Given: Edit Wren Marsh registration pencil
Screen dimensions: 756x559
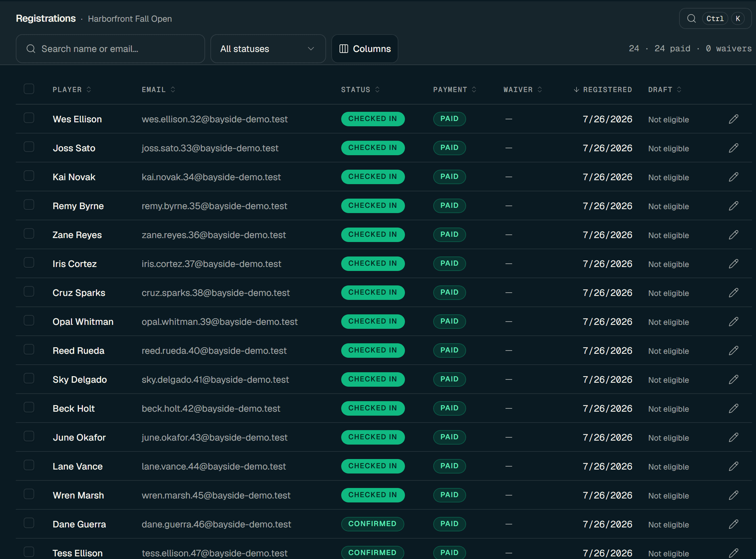Looking at the screenshot, I should [x=733, y=495].
